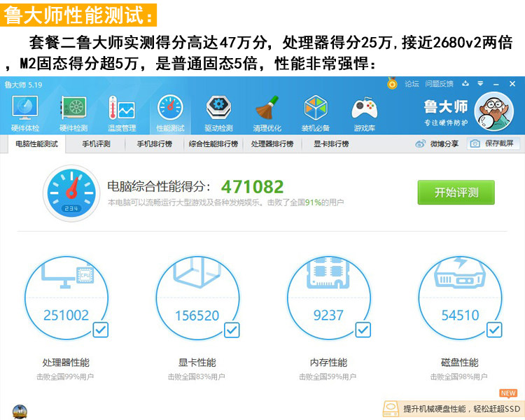Image resolution: width=525 pixels, height=420 pixels.
Task: Click the memory score 9237
Action: click(x=328, y=315)
